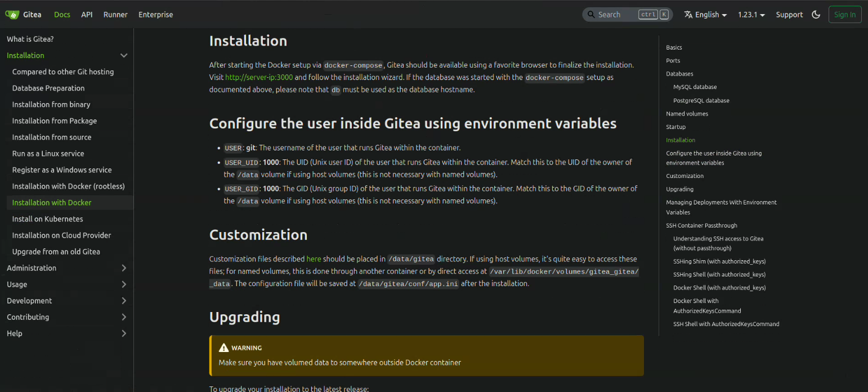Follow the http://server-ip:3000 link
This screenshot has height=392, width=868.
259,77
